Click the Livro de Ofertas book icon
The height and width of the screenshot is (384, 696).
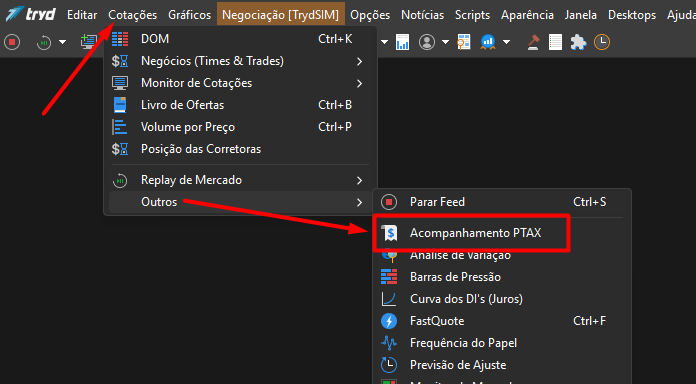click(x=120, y=105)
